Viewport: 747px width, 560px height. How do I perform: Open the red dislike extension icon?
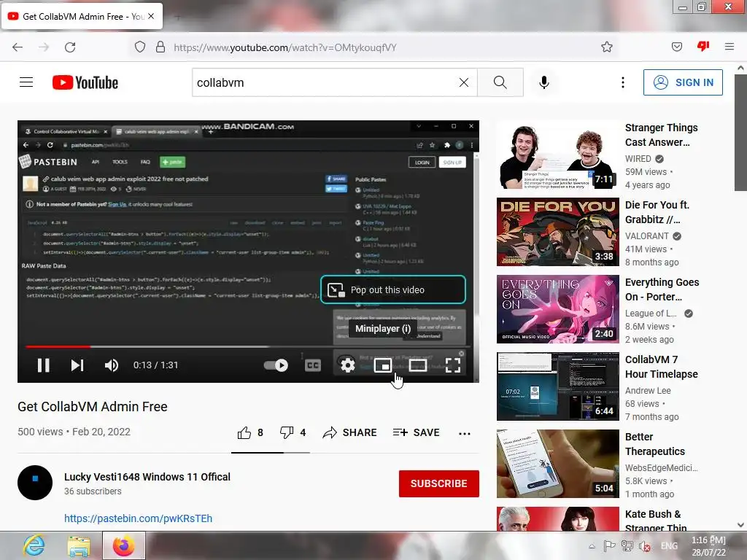click(703, 46)
